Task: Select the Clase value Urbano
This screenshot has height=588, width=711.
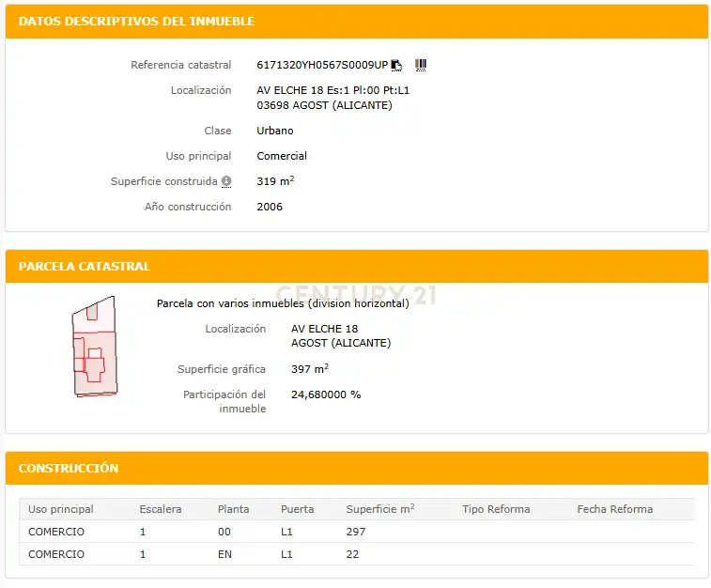Action: [x=275, y=131]
